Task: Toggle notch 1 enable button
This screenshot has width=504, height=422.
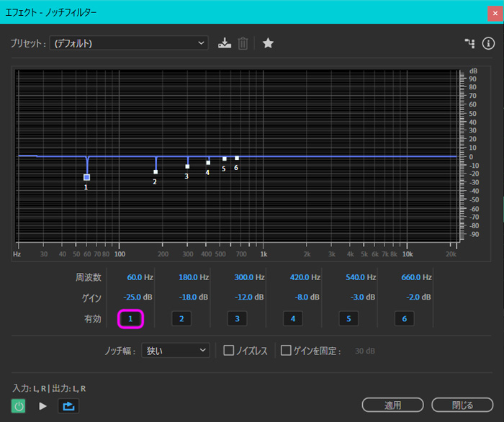Action: tap(130, 318)
